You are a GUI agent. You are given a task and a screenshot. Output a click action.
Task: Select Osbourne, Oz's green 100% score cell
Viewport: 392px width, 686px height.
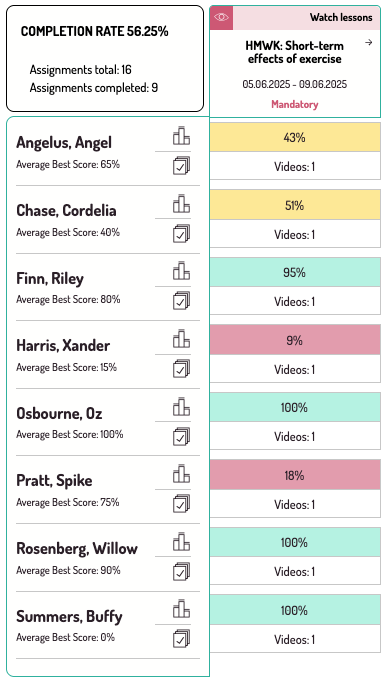pos(295,407)
